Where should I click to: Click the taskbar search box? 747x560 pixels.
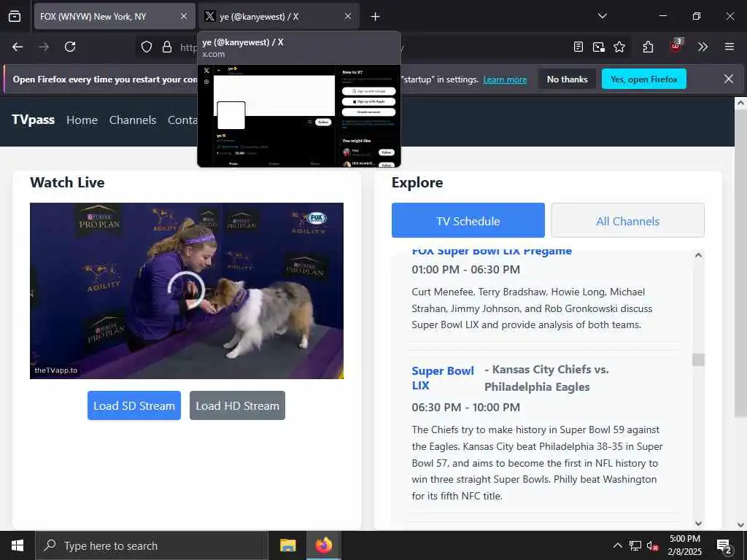click(x=151, y=545)
